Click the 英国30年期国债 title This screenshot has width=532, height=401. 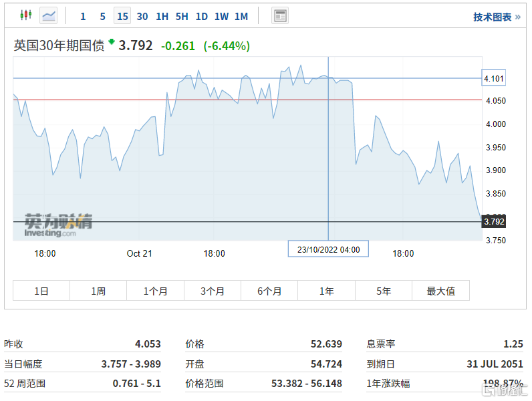(x=59, y=45)
